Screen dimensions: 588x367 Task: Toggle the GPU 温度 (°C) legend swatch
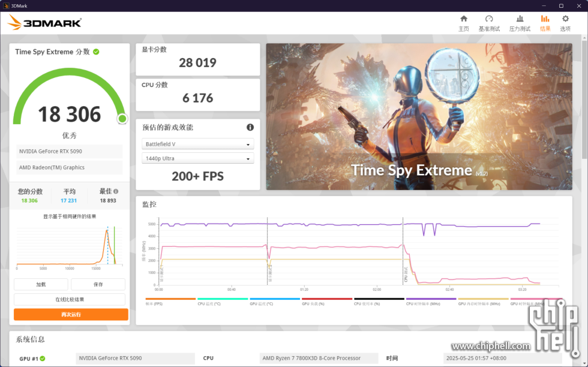pyautogui.click(x=275, y=299)
